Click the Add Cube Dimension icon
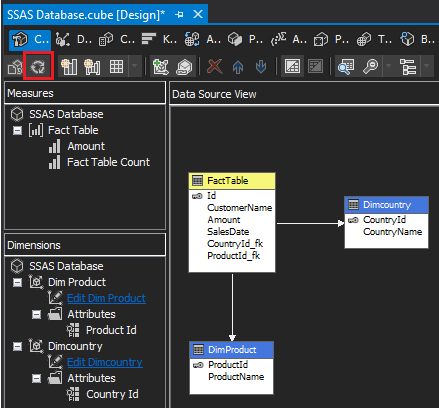This screenshot has width=439, height=408. 161,66
